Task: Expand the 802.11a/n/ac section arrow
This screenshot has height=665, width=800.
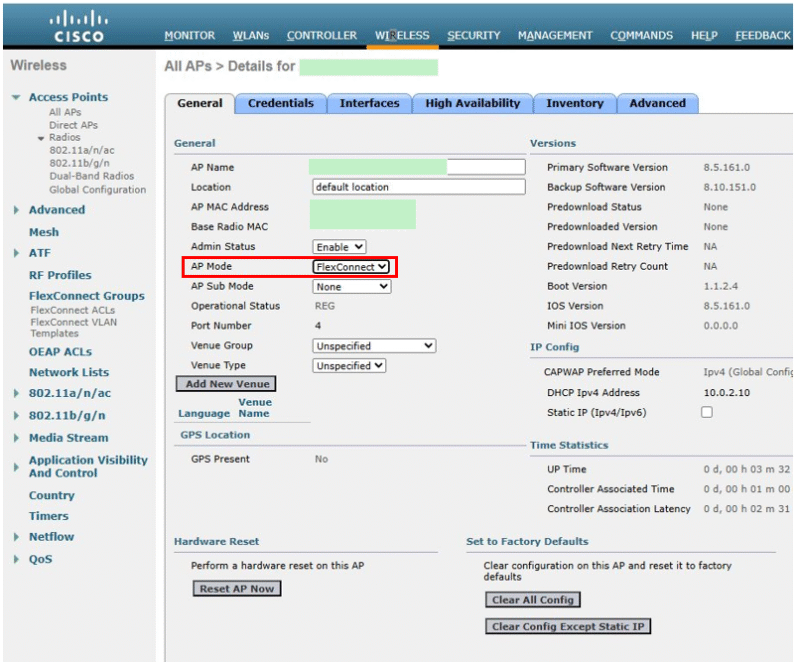Action: pyautogui.click(x=16, y=393)
